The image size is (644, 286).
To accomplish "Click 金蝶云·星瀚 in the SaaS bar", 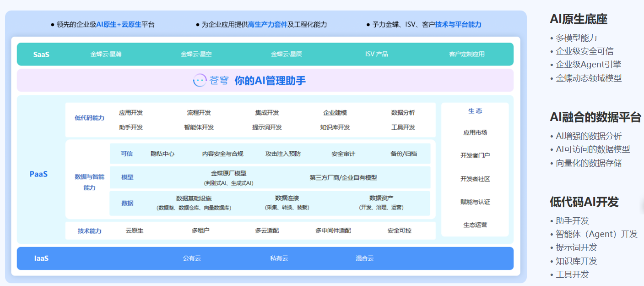I will (x=106, y=54).
